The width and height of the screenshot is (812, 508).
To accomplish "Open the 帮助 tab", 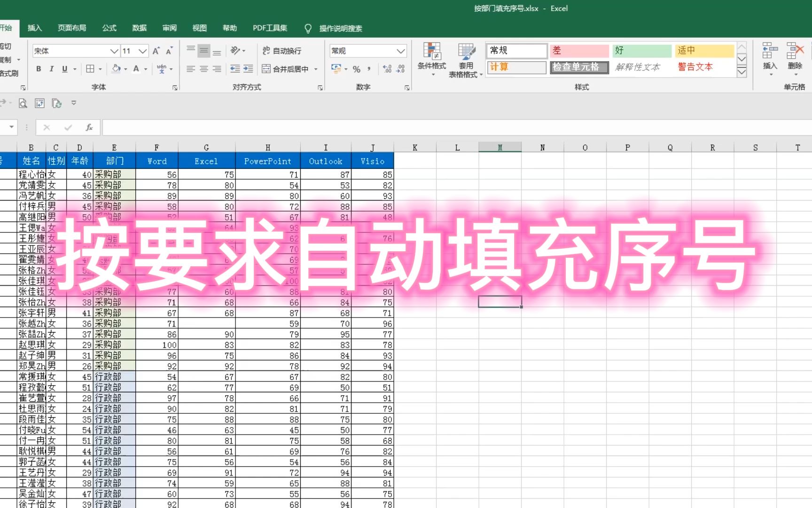I will click(230, 28).
